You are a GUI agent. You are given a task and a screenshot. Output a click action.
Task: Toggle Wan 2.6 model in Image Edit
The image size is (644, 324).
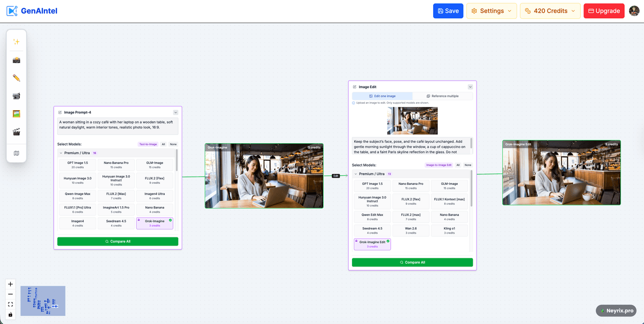pyautogui.click(x=411, y=231)
